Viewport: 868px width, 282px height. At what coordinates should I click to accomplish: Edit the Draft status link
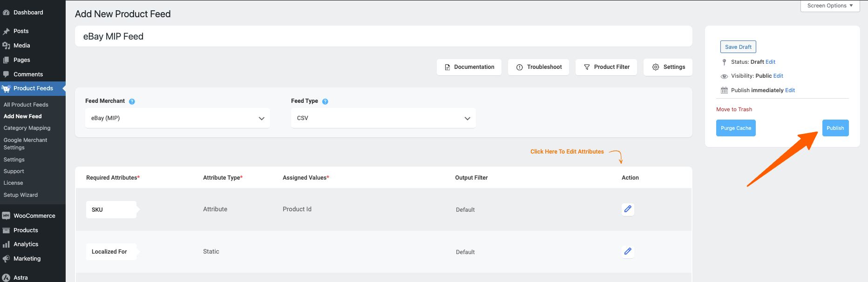click(771, 62)
